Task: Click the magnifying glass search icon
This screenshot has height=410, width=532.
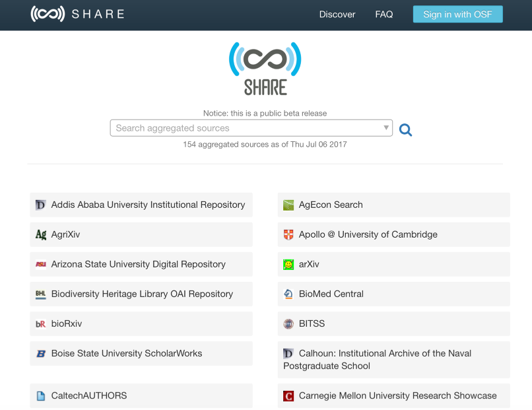Action: 405,129
